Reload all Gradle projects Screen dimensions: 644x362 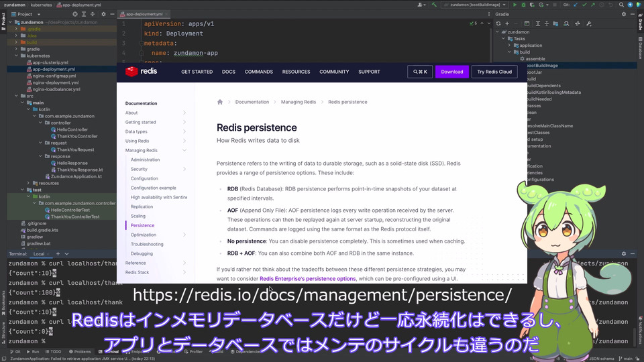coord(498,24)
